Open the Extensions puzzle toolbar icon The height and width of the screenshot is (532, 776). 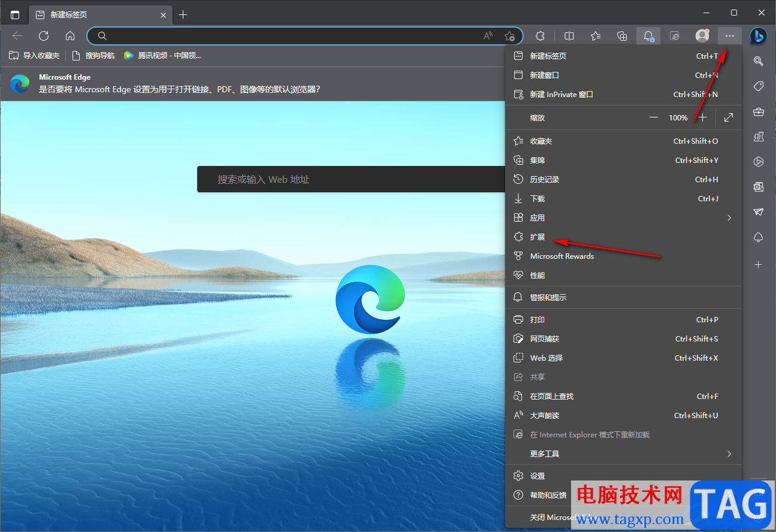(x=540, y=36)
